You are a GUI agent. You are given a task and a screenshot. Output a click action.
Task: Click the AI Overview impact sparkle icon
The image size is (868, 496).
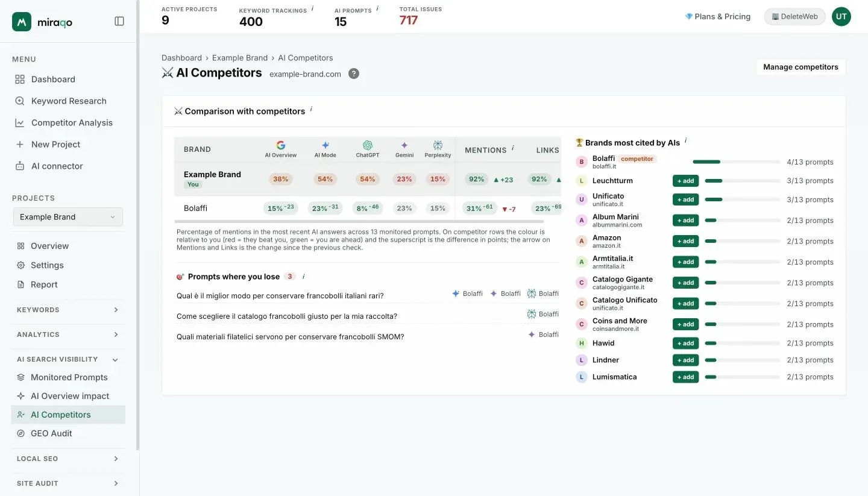pos(20,396)
